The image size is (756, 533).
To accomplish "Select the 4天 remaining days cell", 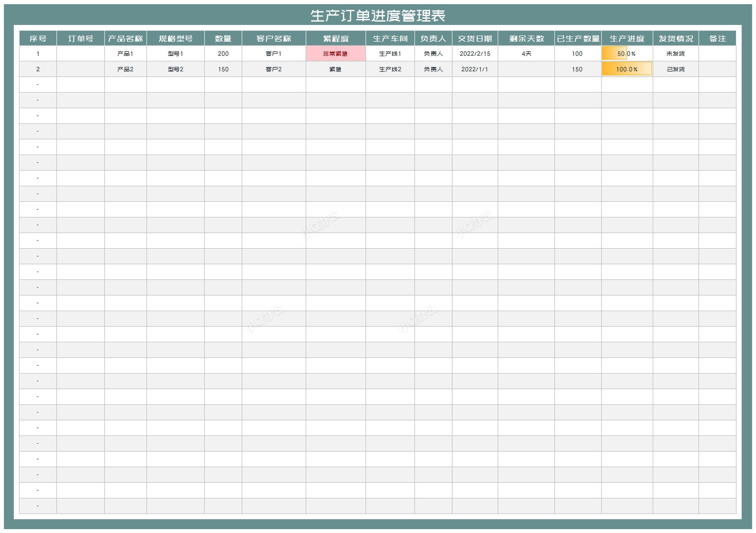I will click(x=526, y=54).
